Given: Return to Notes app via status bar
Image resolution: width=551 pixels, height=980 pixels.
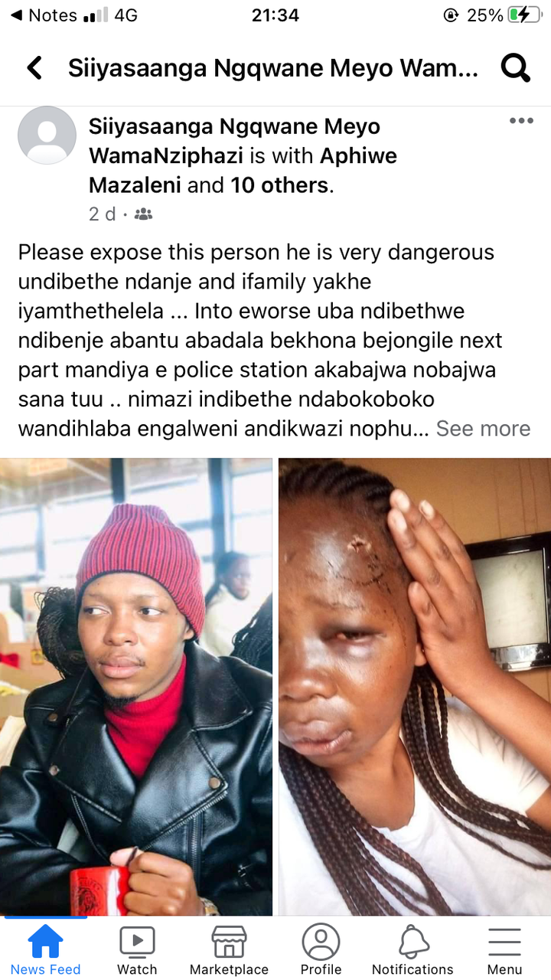Looking at the screenshot, I should pyautogui.click(x=44, y=15).
